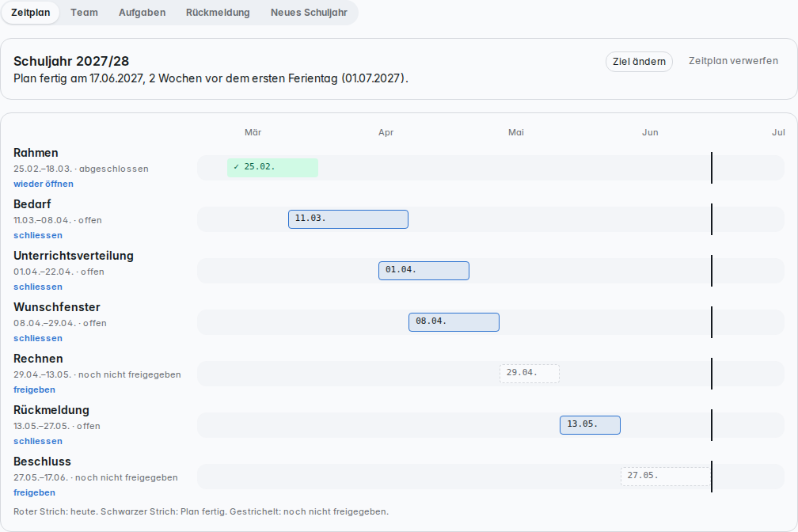Select the dashed Rechnen bar 29.04.
Image resolution: width=798 pixels, height=532 pixels.
tap(530, 373)
